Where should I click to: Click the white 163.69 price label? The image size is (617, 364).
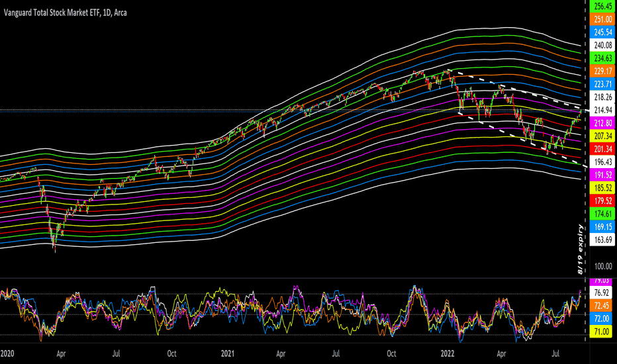tap(603, 240)
